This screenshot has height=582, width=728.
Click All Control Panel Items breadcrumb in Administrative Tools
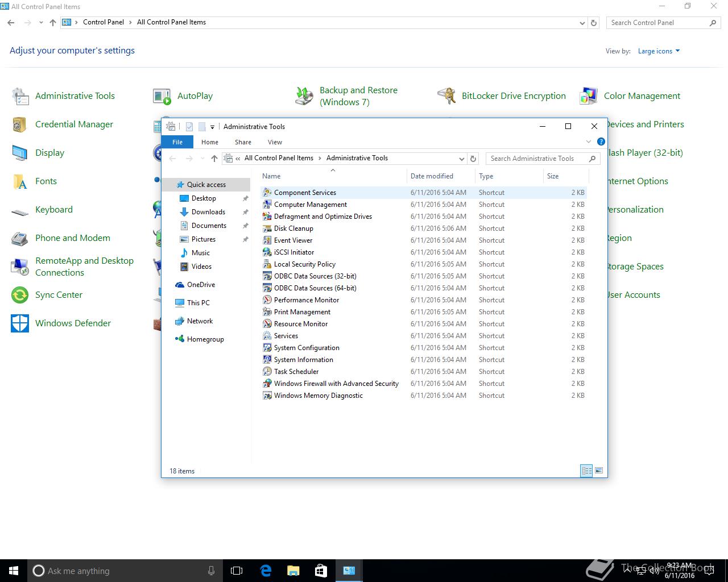click(279, 158)
